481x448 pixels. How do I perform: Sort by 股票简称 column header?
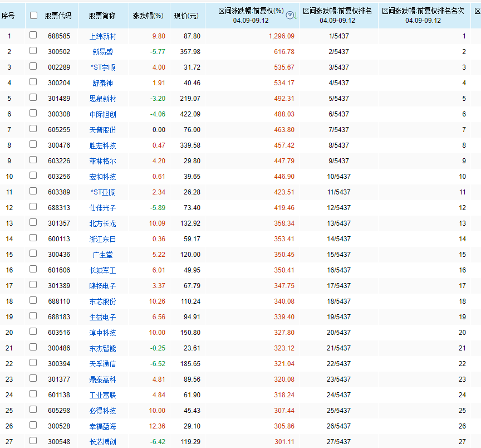pos(102,16)
